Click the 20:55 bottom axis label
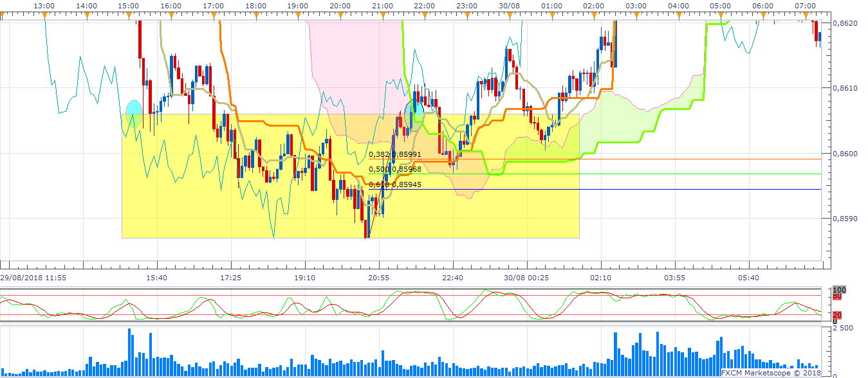Screen dimensions: 868x378 pyautogui.click(x=379, y=278)
